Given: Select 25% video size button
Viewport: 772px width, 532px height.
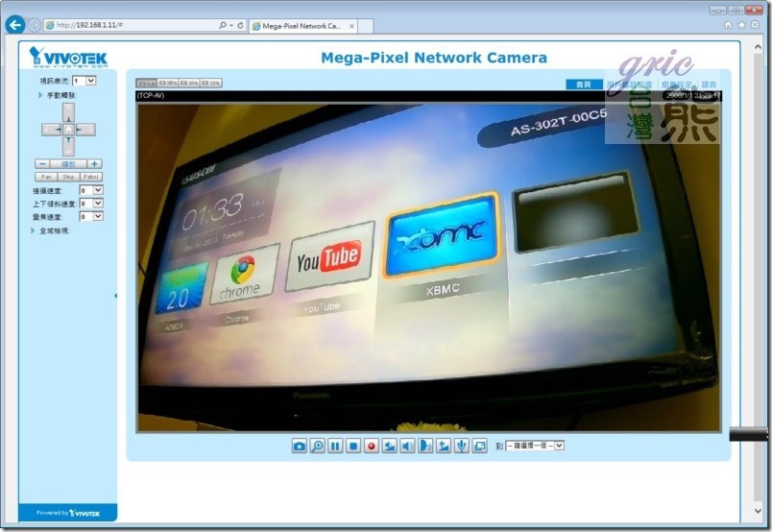Looking at the screenshot, I should pyautogui.click(x=211, y=83).
